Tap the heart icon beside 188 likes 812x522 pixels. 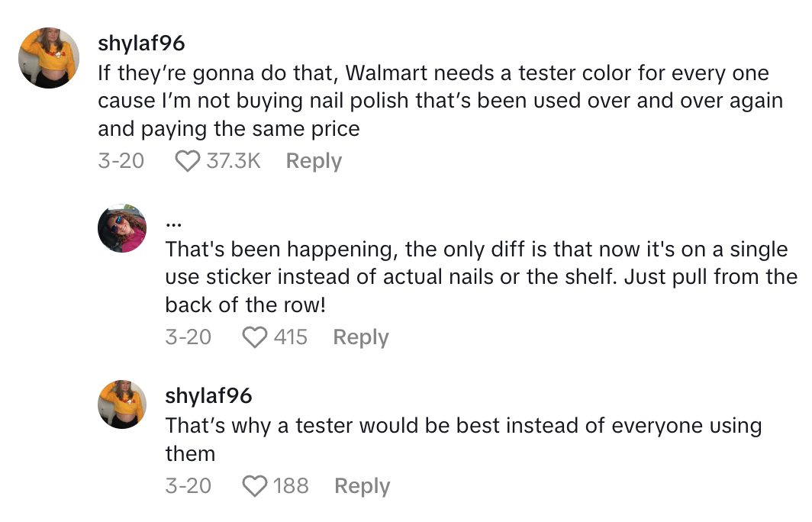pyautogui.click(x=254, y=486)
